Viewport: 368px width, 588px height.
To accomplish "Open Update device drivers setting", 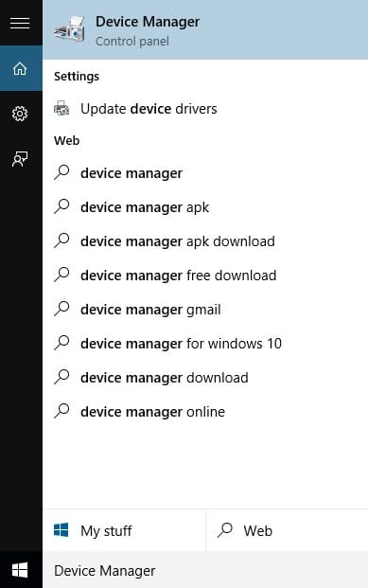I will [205, 109].
